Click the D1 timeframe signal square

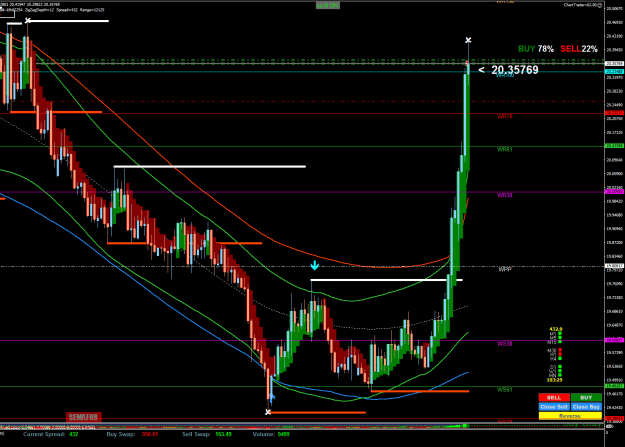click(560, 366)
